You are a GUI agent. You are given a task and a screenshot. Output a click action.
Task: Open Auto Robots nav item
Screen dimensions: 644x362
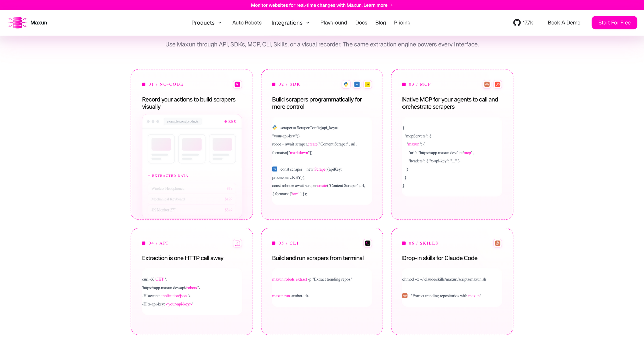tap(247, 23)
